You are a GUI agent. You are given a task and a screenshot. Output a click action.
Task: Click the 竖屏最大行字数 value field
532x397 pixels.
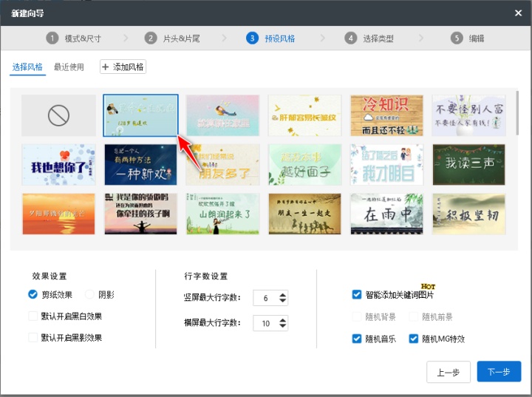(266, 298)
